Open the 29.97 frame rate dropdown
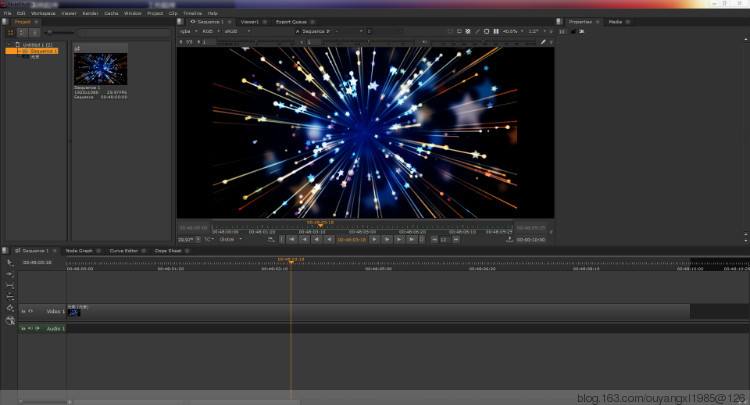The width and height of the screenshot is (750, 405). pyautogui.click(x=189, y=239)
